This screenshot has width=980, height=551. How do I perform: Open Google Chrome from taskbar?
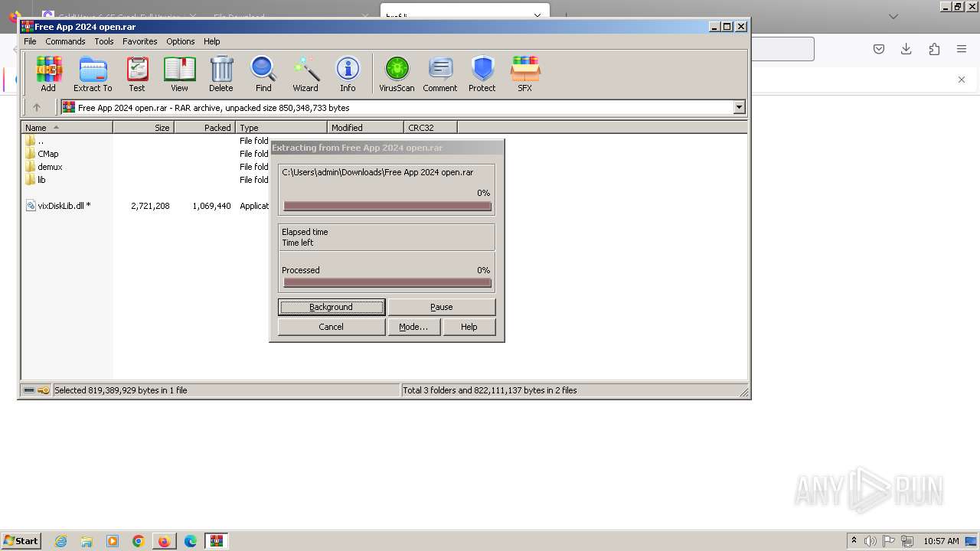pos(139,541)
